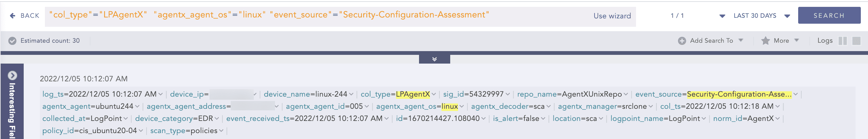Expand the Interesting Fields sidebar arrow
The image size is (868, 139).
click(12, 75)
